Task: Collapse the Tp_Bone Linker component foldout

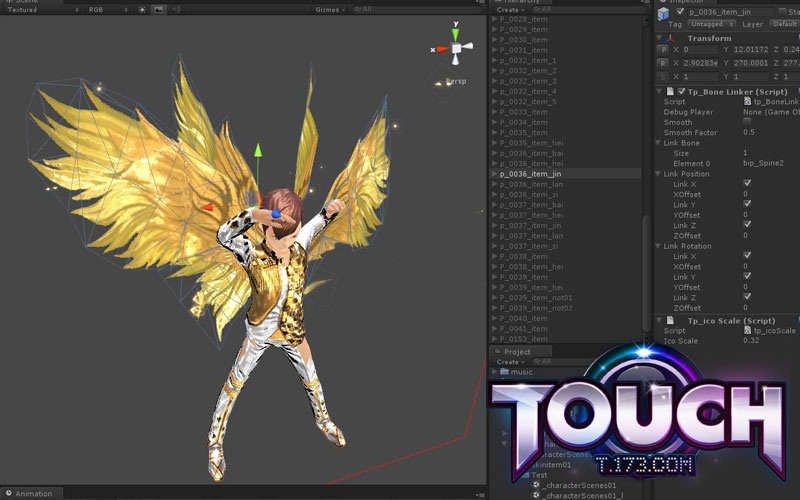Action: coord(659,91)
